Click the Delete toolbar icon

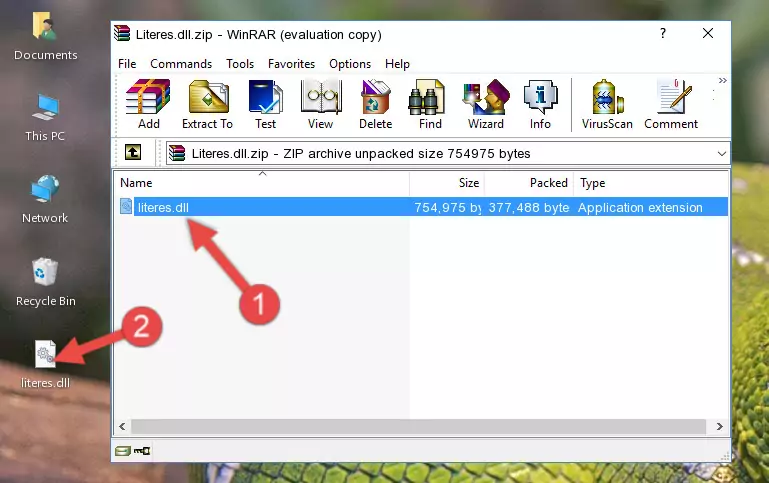(376, 104)
